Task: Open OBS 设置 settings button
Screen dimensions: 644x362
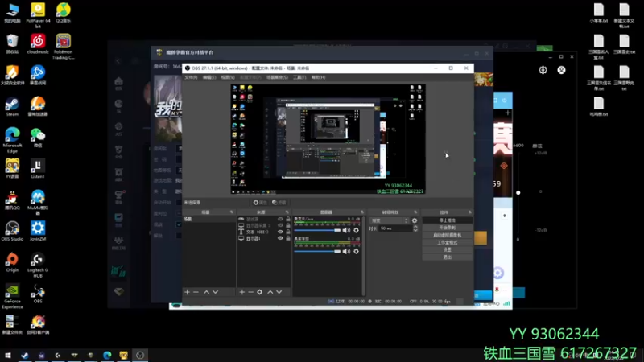Action: pyautogui.click(x=448, y=250)
